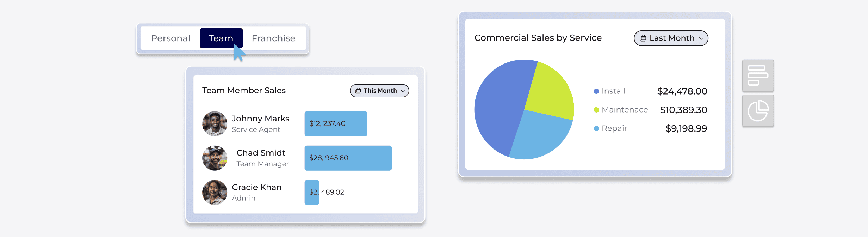
Task: Switch to the Personal tab
Action: (x=170, y=38)
